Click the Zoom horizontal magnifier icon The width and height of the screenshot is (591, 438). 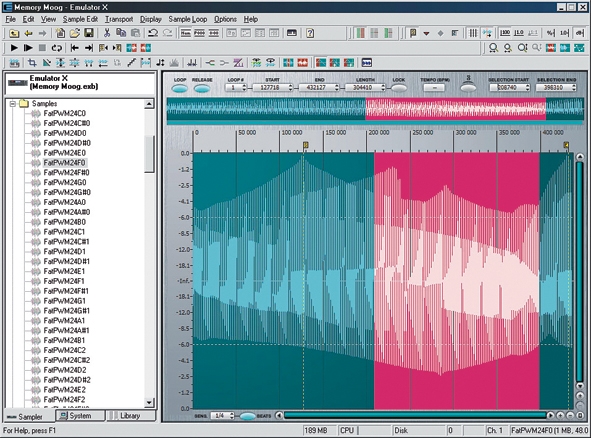click(x=493, y=48)
